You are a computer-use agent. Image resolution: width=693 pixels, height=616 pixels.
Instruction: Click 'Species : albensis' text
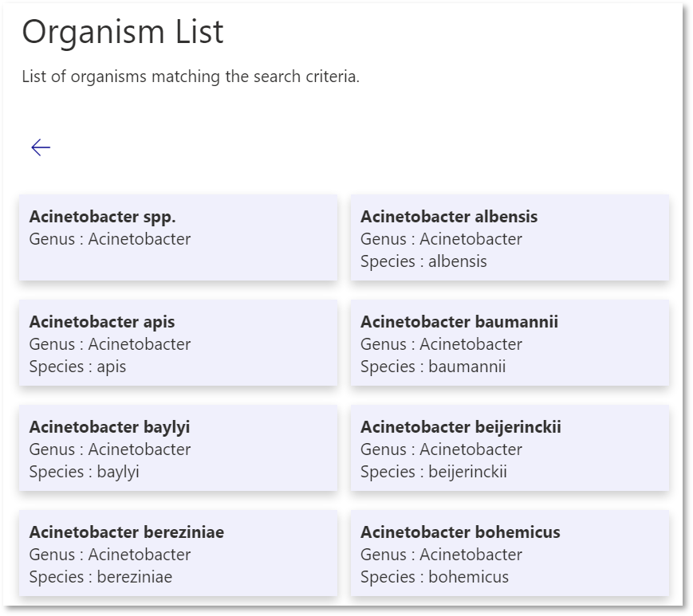(423, 261)
